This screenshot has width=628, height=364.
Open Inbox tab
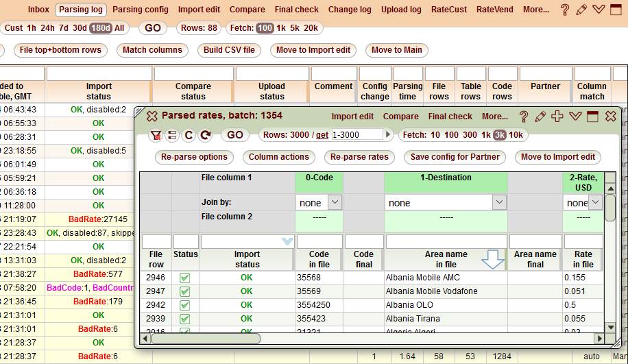(38, 9)
